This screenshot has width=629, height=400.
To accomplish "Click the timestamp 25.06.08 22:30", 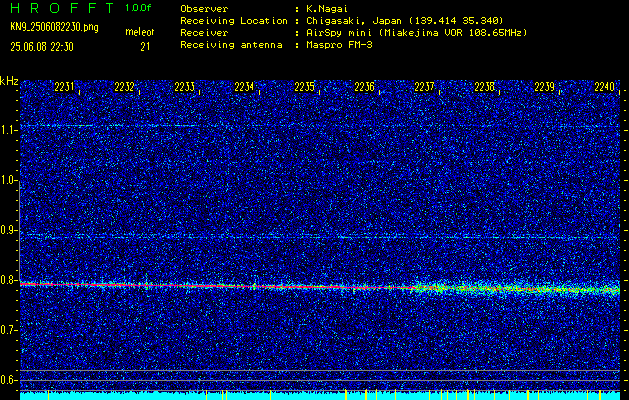I will pos(42,47).
